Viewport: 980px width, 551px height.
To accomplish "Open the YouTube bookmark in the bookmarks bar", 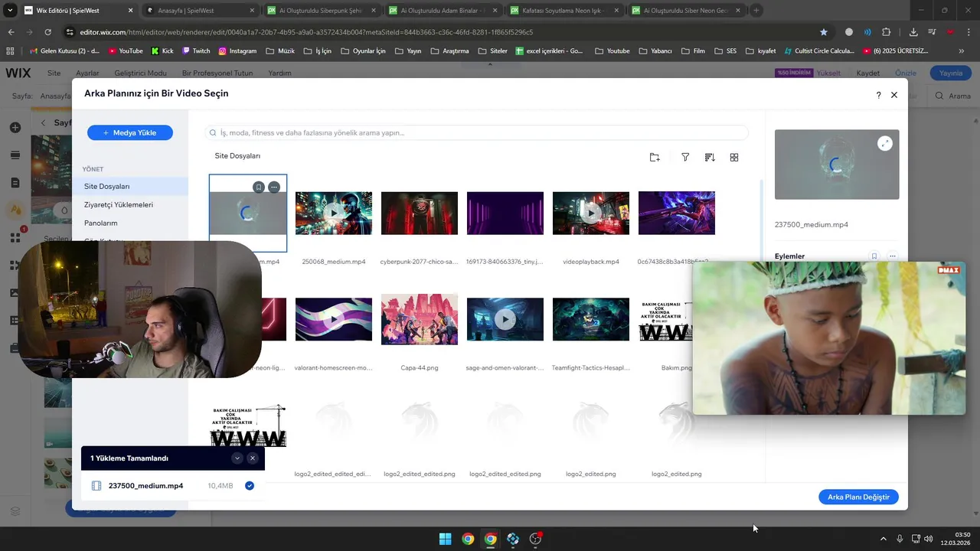I will tap(126, 51).
